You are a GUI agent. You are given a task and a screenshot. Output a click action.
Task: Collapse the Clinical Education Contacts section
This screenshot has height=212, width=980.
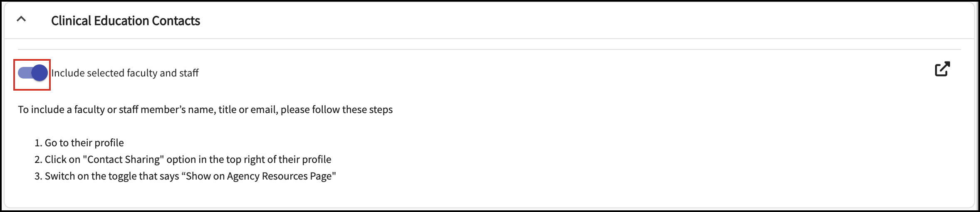point(21,19)
